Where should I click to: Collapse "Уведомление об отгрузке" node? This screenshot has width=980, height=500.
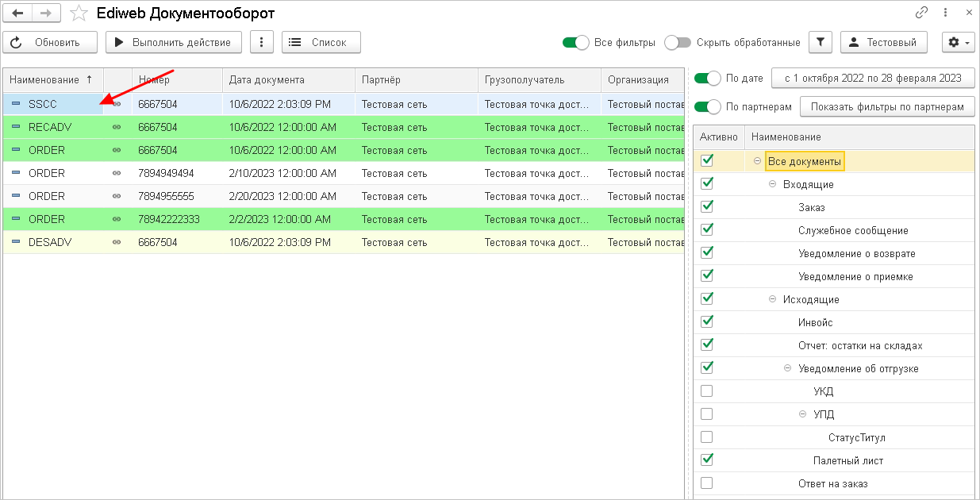point(787,368)
